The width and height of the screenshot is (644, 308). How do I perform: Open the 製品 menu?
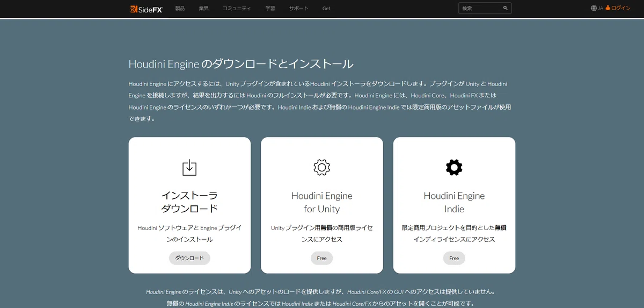[180, 9]
